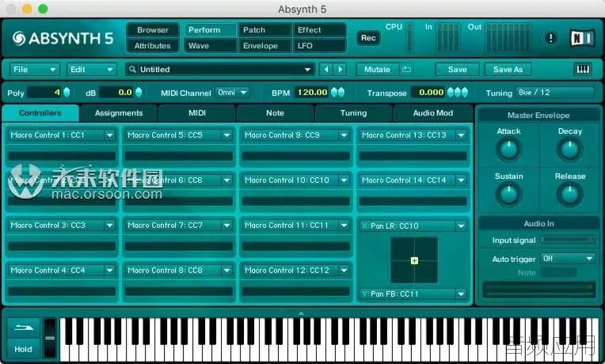The width and height of the screenshot is (605, 364).
Task: Select the Tuning tab
Action: (x=353, y=113)
